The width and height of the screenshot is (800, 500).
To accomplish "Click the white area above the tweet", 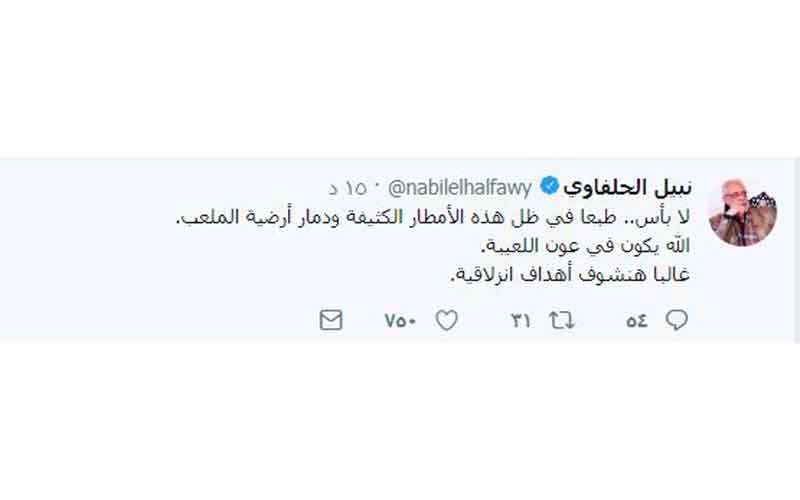I will 400,80.
